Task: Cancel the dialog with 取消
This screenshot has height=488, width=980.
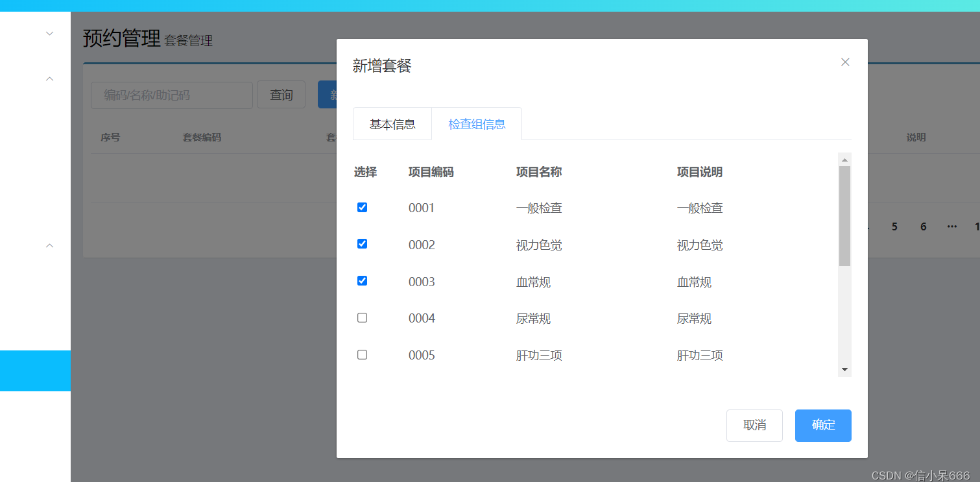Action: click(754, 425)
